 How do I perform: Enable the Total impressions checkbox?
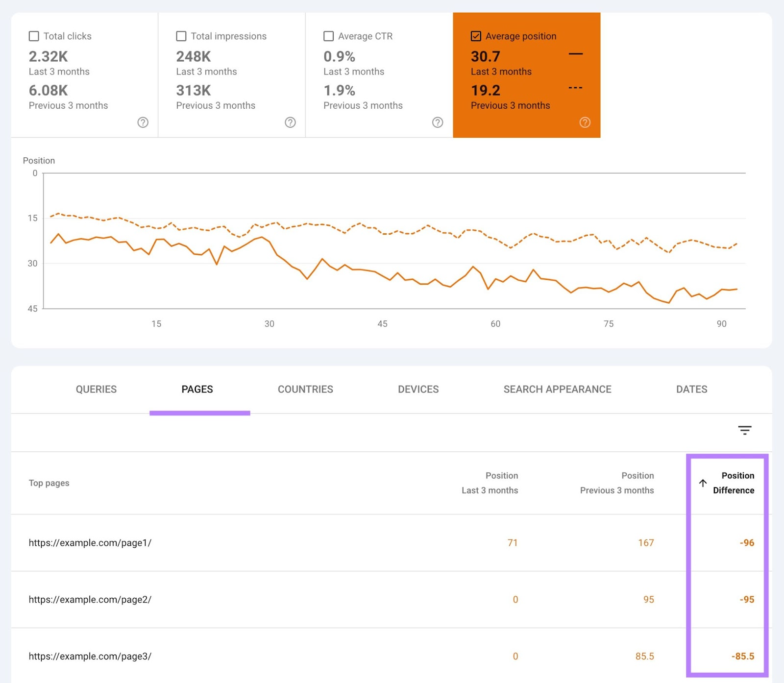click(181, 35)
